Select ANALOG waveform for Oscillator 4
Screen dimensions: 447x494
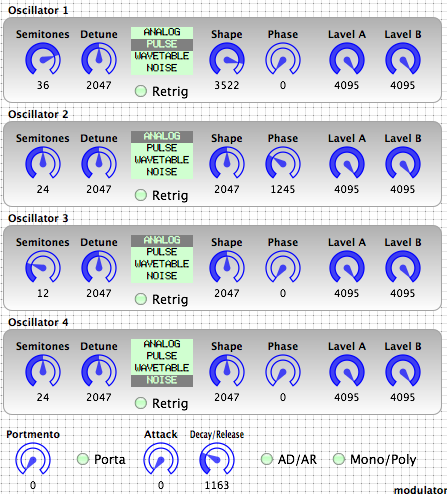click(162, 344)
